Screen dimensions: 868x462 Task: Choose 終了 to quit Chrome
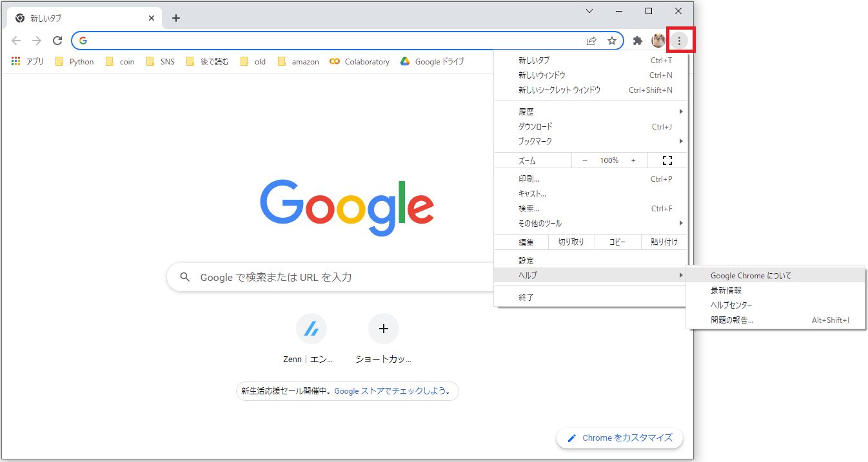591,298
